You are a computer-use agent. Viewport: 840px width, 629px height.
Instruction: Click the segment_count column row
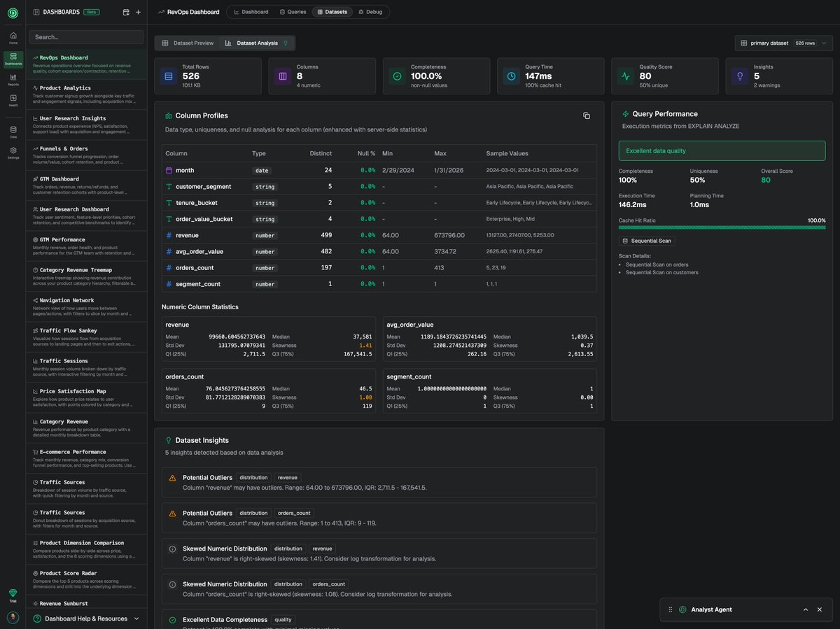coord(379,284)
